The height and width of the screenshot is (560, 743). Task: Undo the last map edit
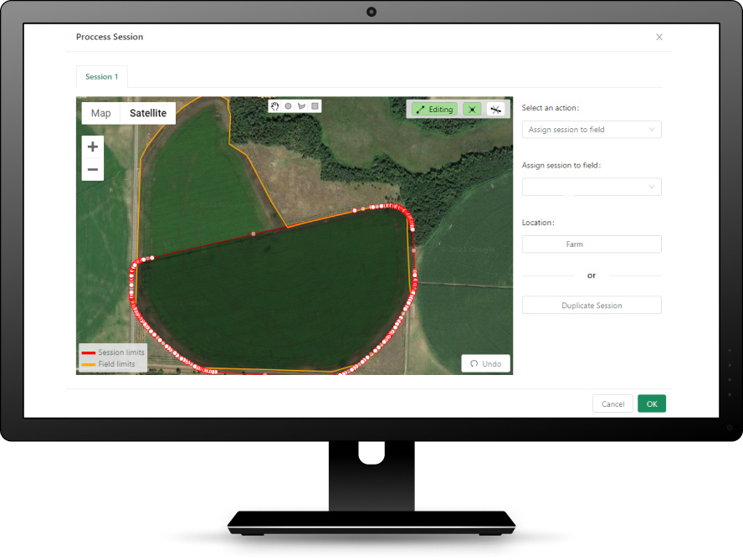coord(485,363)
